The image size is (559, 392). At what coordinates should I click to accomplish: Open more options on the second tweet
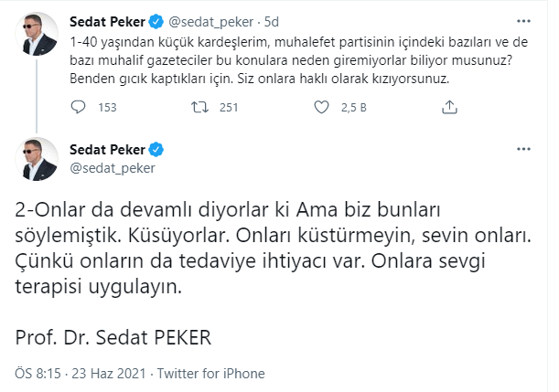point(522,150)
